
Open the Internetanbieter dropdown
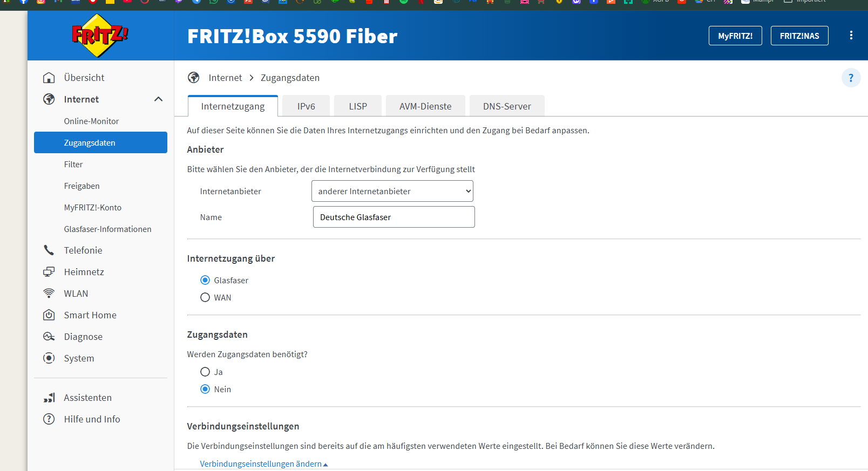pyautogui.click(x=392, y=191)
